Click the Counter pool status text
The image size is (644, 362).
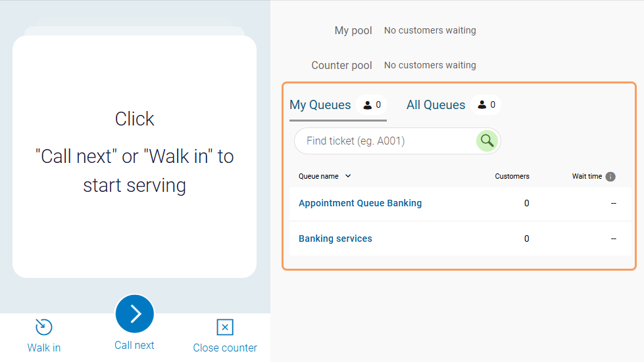(430, 65)
